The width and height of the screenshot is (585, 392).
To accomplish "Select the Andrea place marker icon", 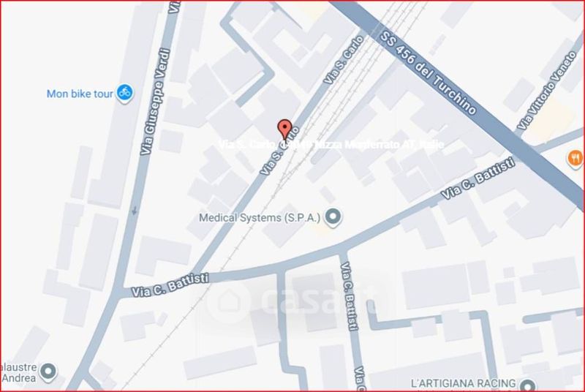I will (48, 372).
